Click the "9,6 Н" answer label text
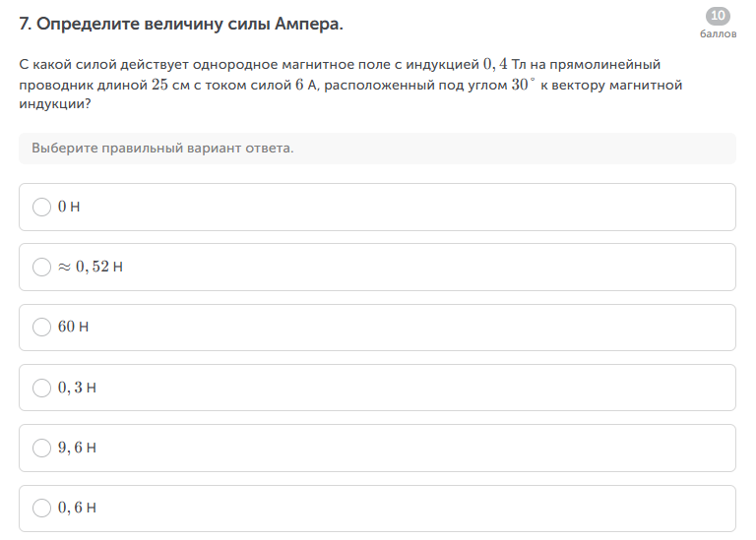756x540 pixels. pos(77,448)
